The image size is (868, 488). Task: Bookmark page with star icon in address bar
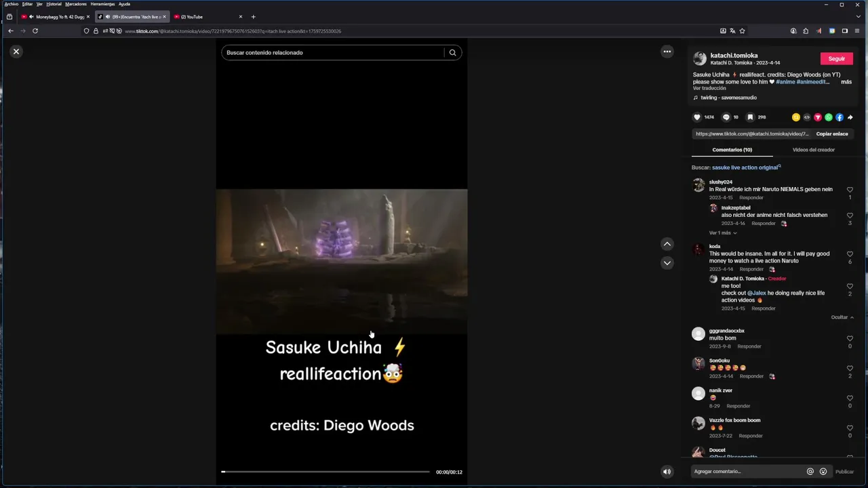(x=742, y=30)
